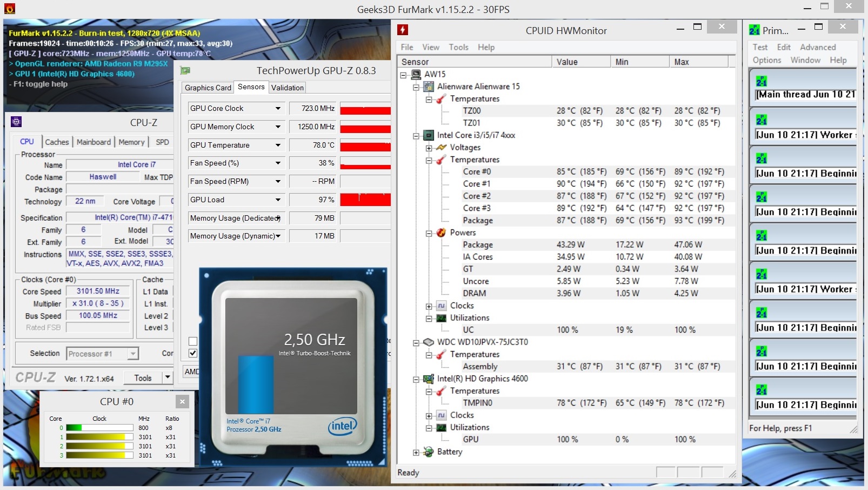
Task: Open the GPU Memory Clock sensor dropdown
Action: click(x=278, y=127)
